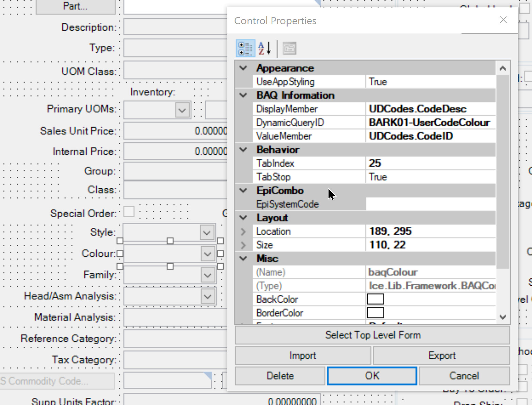Edit the ValueMember value UDCodes.CodeID
The height and width of the screenshot is (405, 532).
click(x=431, y=136)
